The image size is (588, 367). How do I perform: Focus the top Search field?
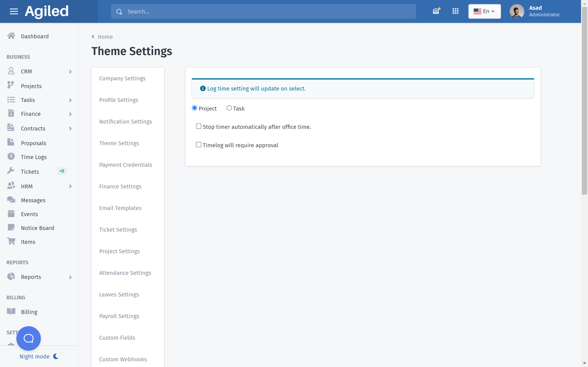coord(267,11)
